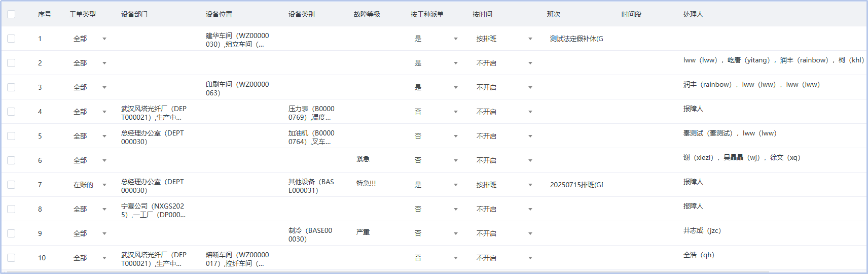Open 按时间 dropdown 不开启 in row 3

click(504, 87)
